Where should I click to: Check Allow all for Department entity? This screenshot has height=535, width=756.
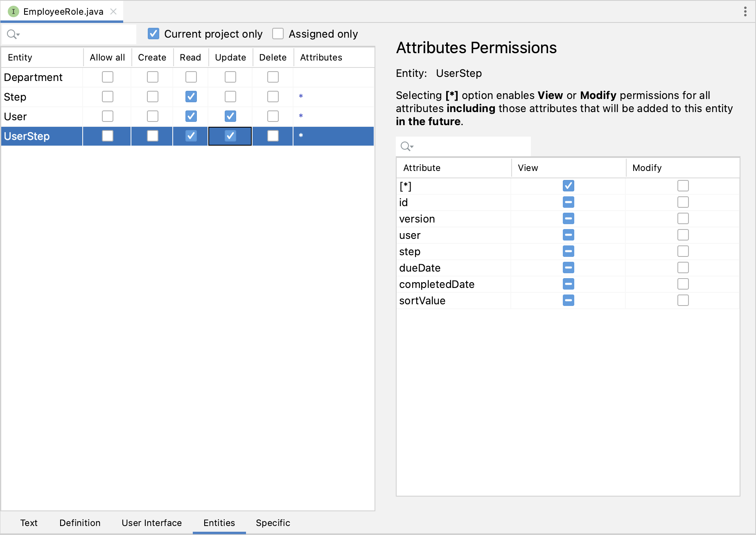[x=108, y=77]
